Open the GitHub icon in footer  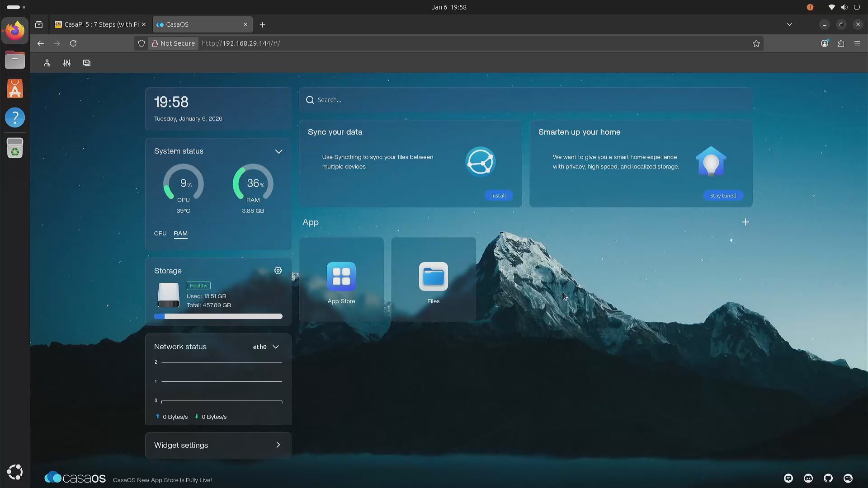(x=828, y=478)
